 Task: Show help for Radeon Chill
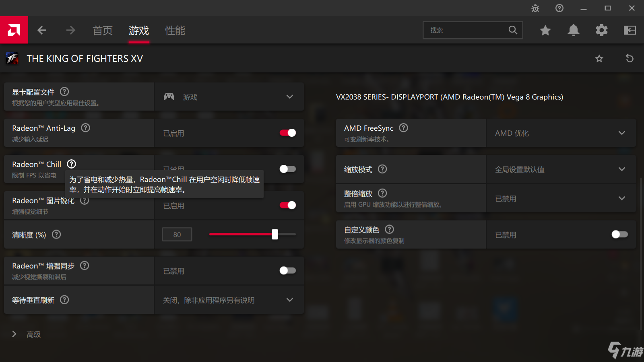[x=71, y=164]
